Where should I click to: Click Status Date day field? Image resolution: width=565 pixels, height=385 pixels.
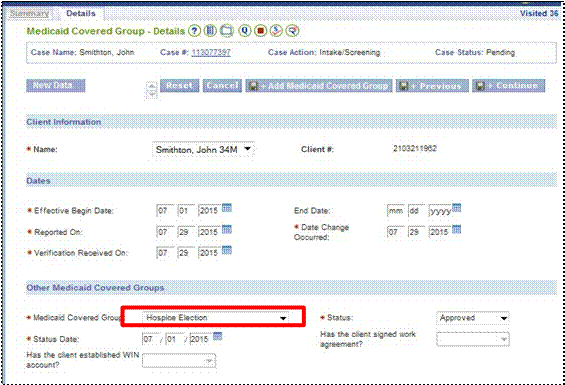tap(174, 339)
